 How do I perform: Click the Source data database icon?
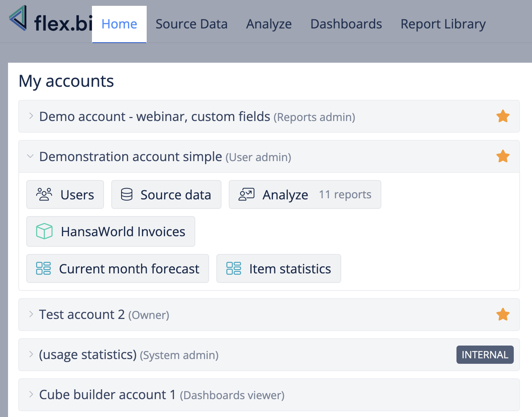(127, 194)
